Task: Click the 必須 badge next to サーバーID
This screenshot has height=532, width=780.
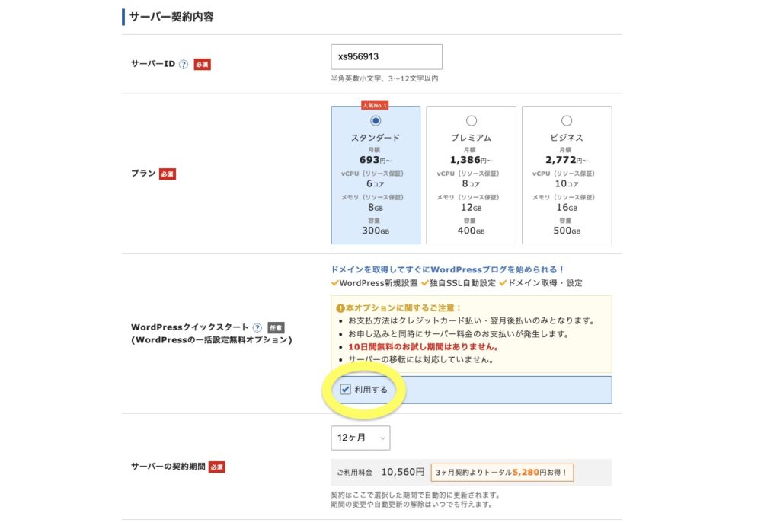Action: tap(202, 65)
